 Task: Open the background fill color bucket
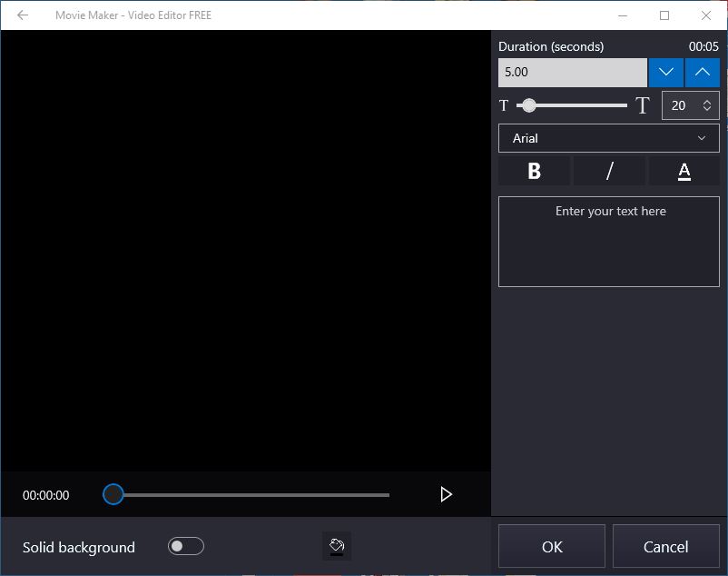(x=337, y=546)
